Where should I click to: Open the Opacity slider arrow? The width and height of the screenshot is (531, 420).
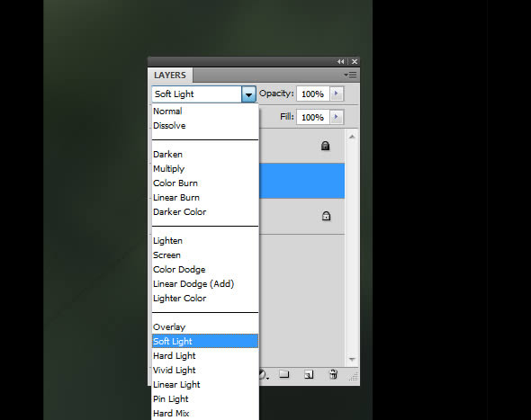[x=337, y=94]
